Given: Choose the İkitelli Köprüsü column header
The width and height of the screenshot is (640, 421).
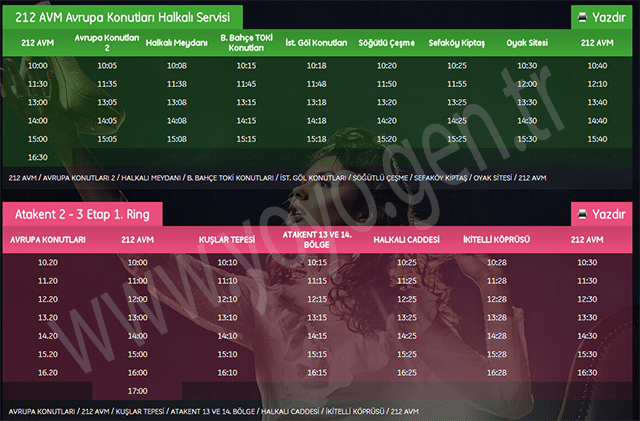Looking at the screenshot, I should pos(496,240).
